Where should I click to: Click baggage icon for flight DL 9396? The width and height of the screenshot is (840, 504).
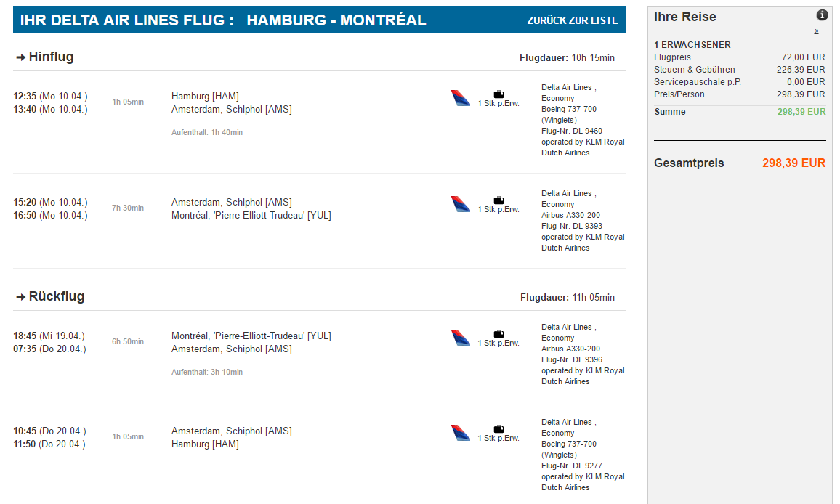498,333
